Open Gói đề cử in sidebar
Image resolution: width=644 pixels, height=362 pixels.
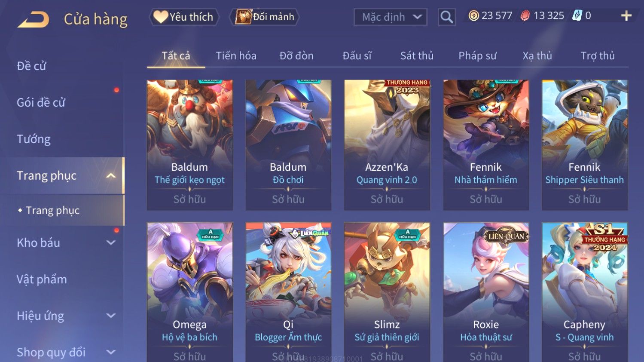click(41, 102)
